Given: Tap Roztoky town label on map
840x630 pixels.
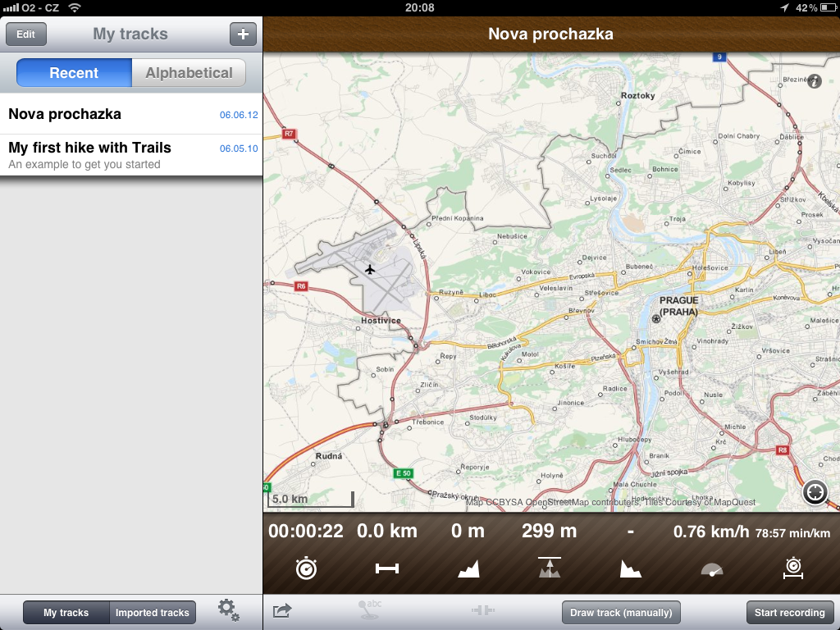Looking at the screenshot, I should point(638,95).
